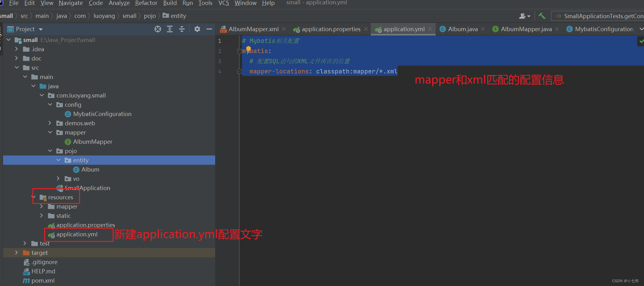Expand the .idea folder

(x=17, y=49)
